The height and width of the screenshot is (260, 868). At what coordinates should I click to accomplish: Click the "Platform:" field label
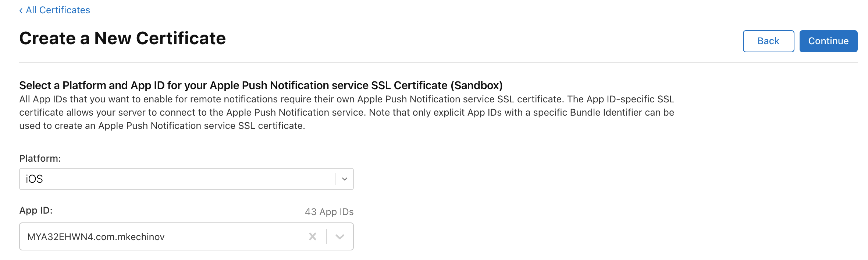[40, 158]
